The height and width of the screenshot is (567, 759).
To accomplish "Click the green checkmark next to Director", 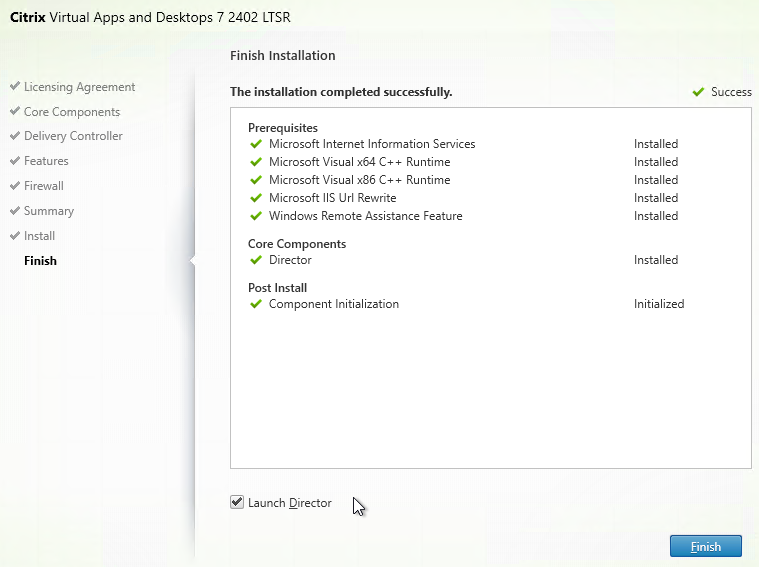I will tap(256, 260).
